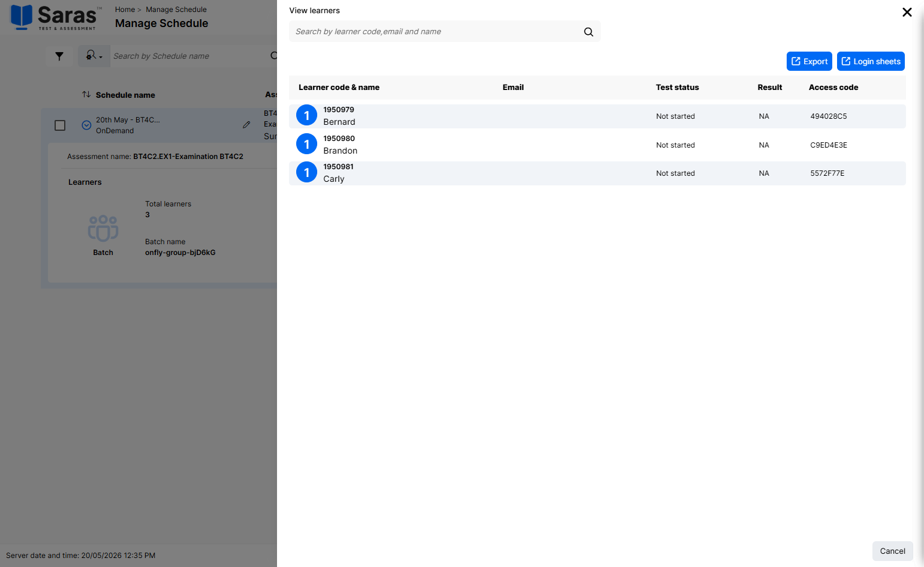Click the Schedule name column header

coord(125,95)
